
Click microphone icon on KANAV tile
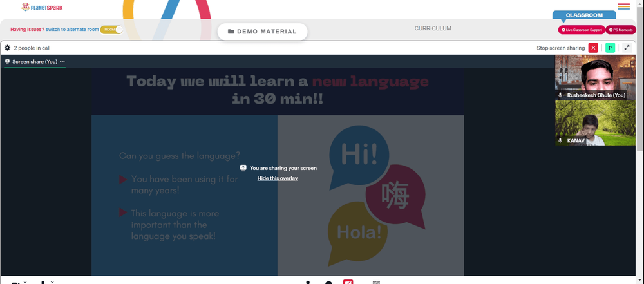pos(560,140)
